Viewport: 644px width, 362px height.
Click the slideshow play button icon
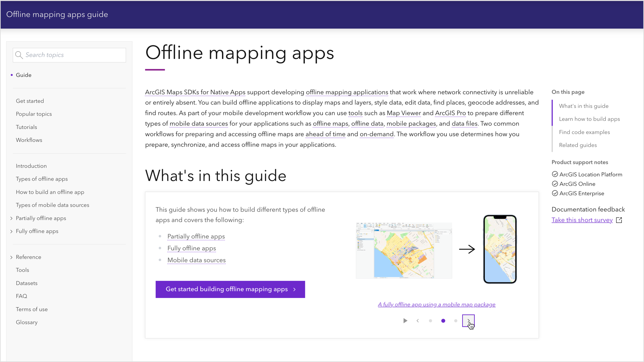(405, 321)
